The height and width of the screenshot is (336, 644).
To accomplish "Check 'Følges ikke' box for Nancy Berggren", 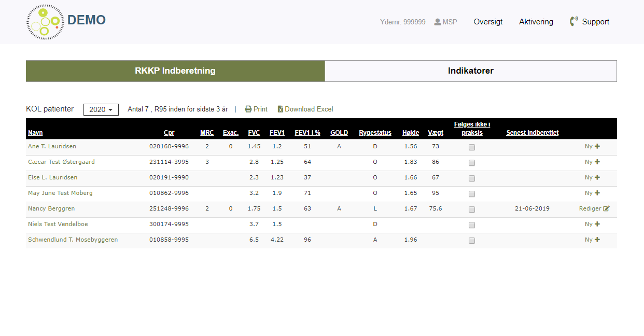I will click(472, 209).
